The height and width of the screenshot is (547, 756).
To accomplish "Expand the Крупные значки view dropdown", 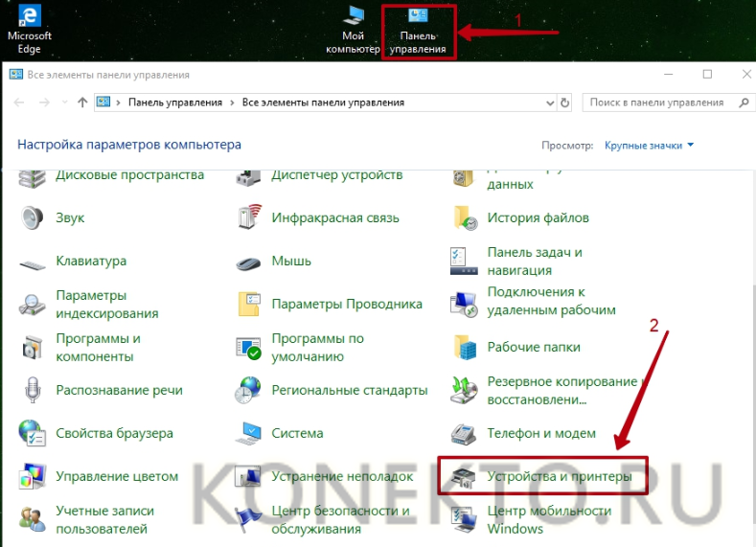I will click(649, 146).
